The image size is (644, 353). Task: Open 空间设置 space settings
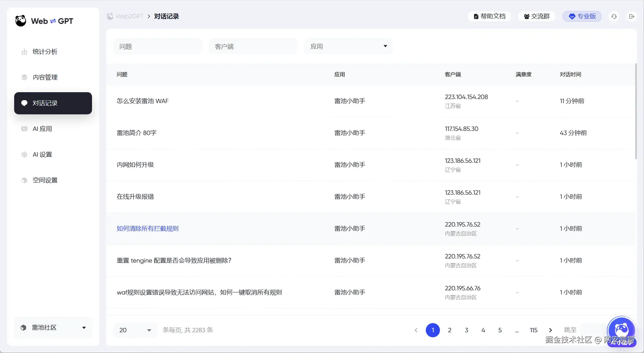(x=45, y=180)
